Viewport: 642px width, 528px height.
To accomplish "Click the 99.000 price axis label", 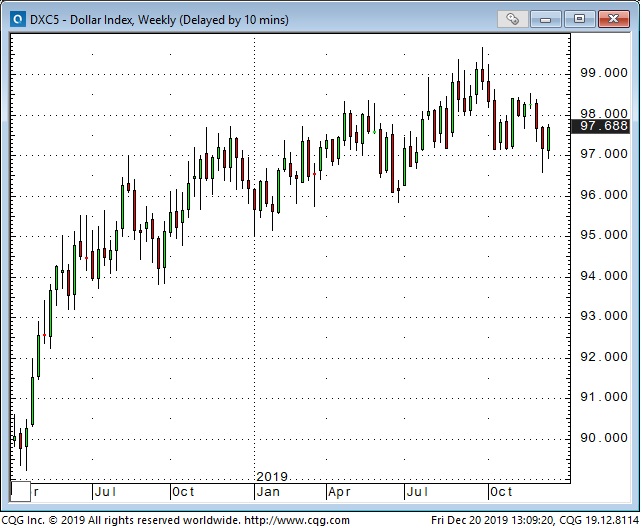I will point(604,73).
